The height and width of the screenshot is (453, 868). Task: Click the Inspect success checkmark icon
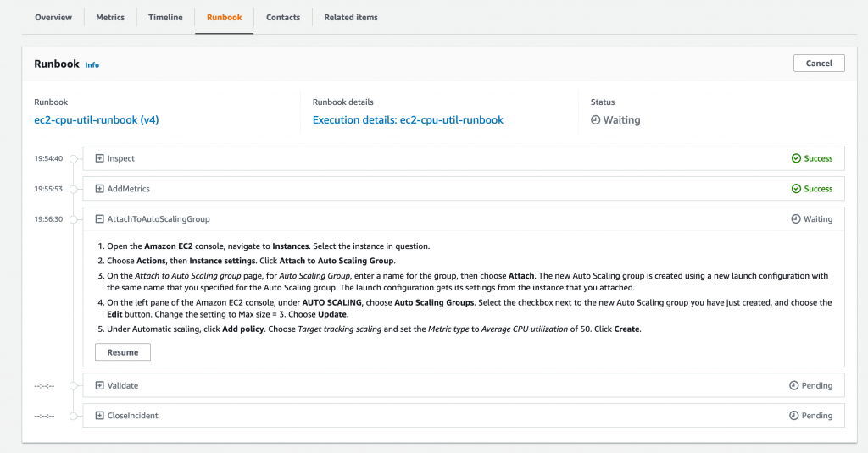(796, 158)
